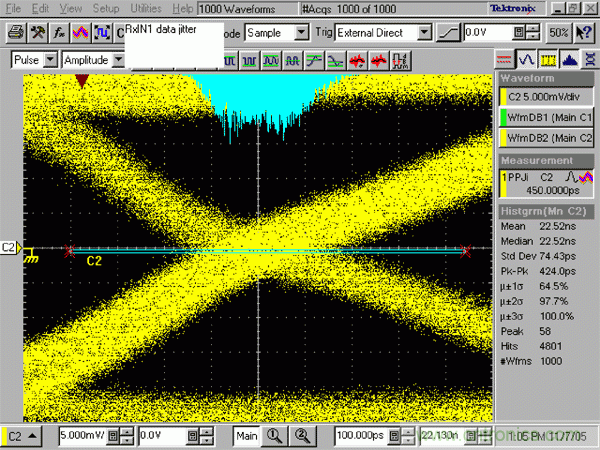This screenshot has height=450, width=600.
Task: Click the red cursor marker on left of C2 line
Action: (x=70, y=251)
